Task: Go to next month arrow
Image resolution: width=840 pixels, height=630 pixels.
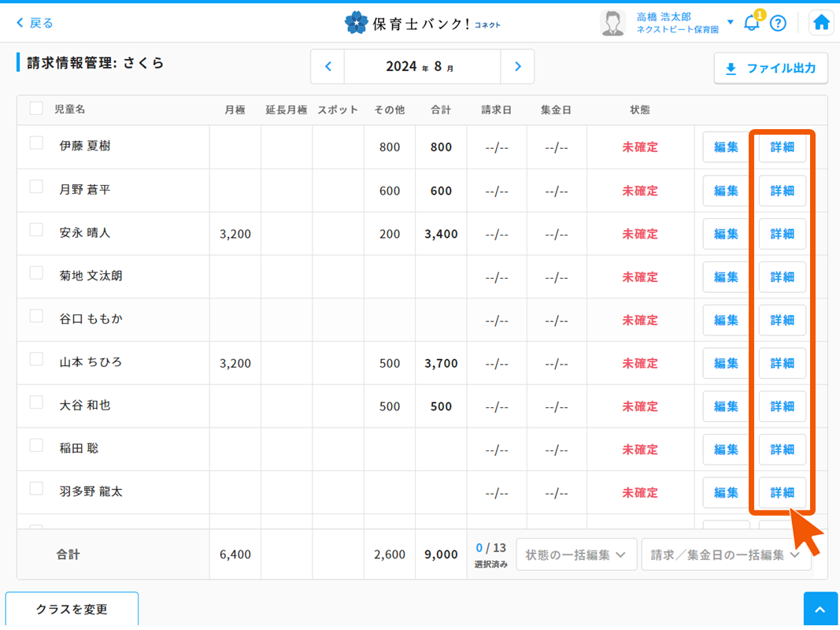Action: pos(517,67)
